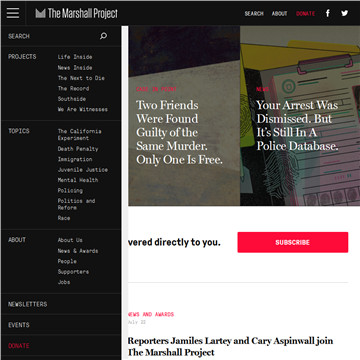
Task: Click the TOPICS section heading
Action: [x=19, y=131]
